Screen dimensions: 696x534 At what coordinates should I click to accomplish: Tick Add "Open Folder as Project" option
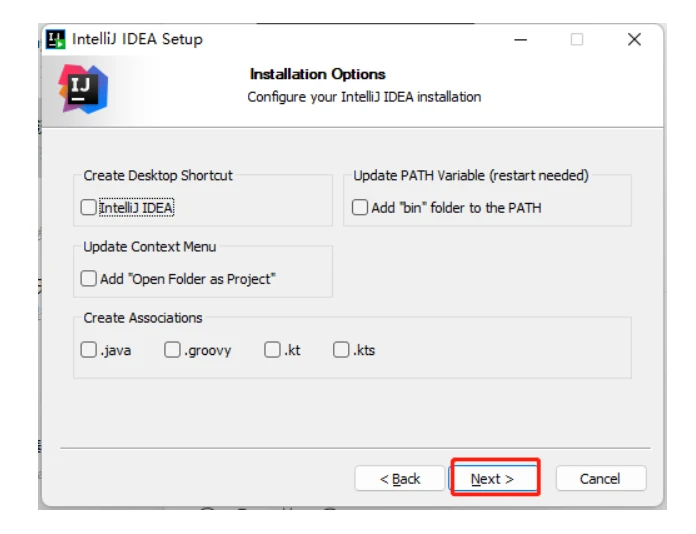pos(89,279)
